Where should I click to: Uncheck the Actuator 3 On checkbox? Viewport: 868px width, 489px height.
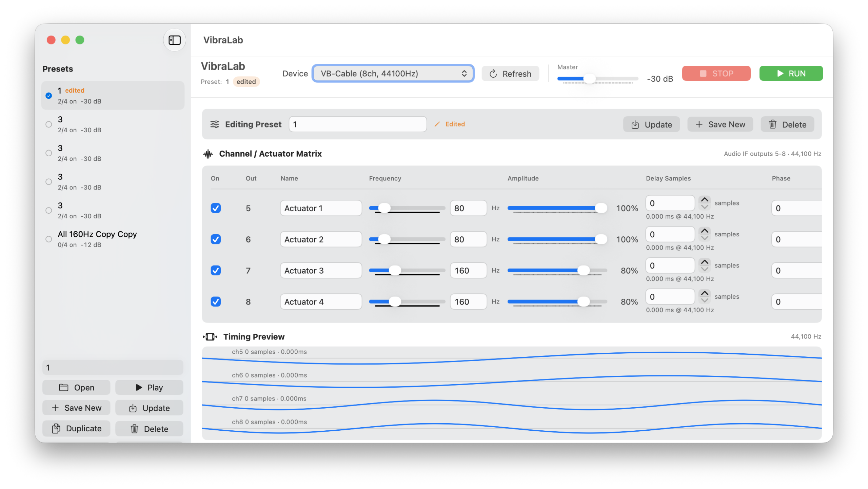216,270
